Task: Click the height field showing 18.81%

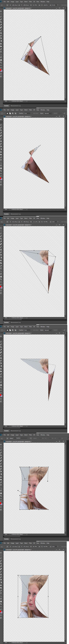Action: click(x=45, y=5)
